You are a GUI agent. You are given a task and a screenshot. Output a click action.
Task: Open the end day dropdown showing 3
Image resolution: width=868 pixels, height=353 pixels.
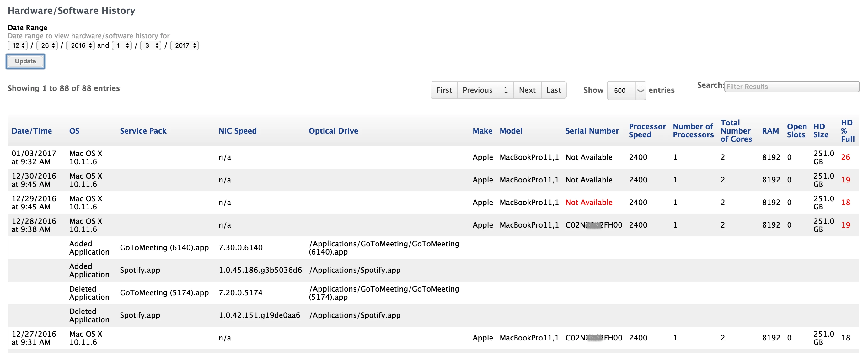151,45
